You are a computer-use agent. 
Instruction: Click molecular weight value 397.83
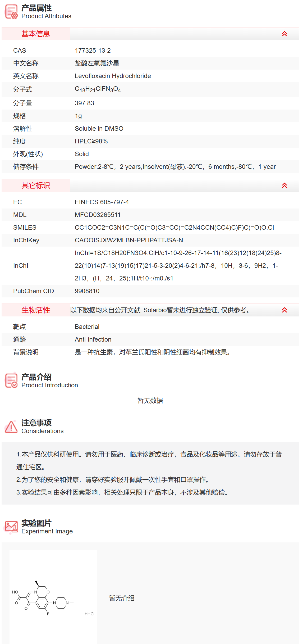pyautogui.click(x=85, y=103)
